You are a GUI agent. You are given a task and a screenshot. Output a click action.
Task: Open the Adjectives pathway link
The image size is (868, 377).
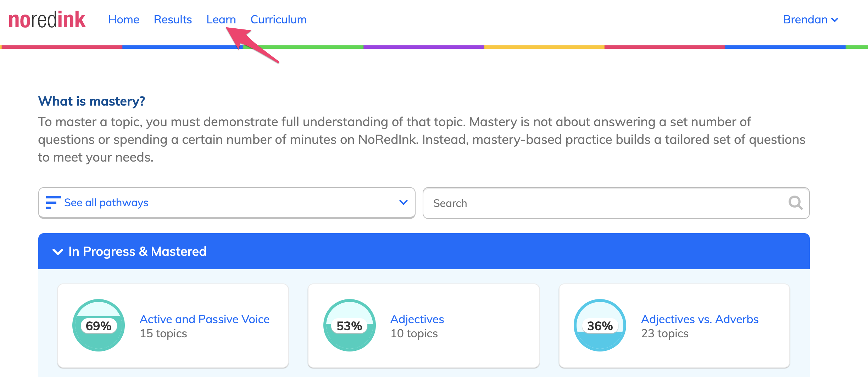(417, 319)
